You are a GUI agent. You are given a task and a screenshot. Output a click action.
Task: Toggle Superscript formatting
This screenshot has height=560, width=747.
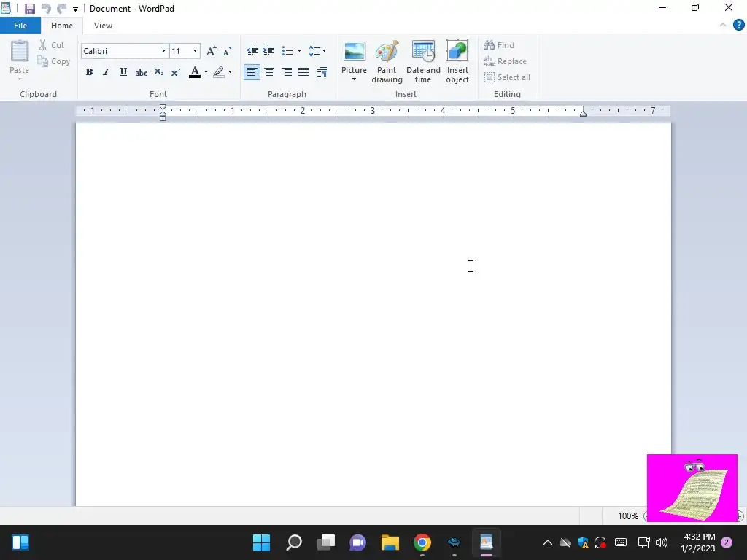175,72
